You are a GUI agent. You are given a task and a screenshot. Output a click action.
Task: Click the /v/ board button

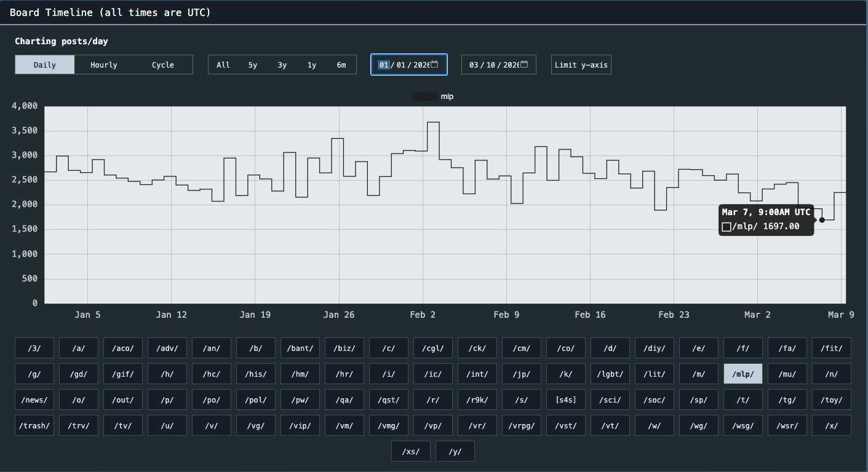pyautogui.click(x=212, y=425)
